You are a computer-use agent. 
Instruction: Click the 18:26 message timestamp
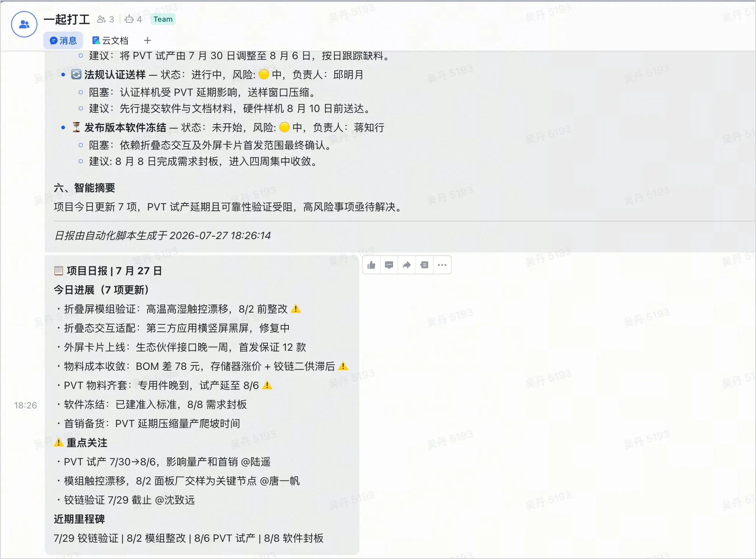(x=25, y=405)
